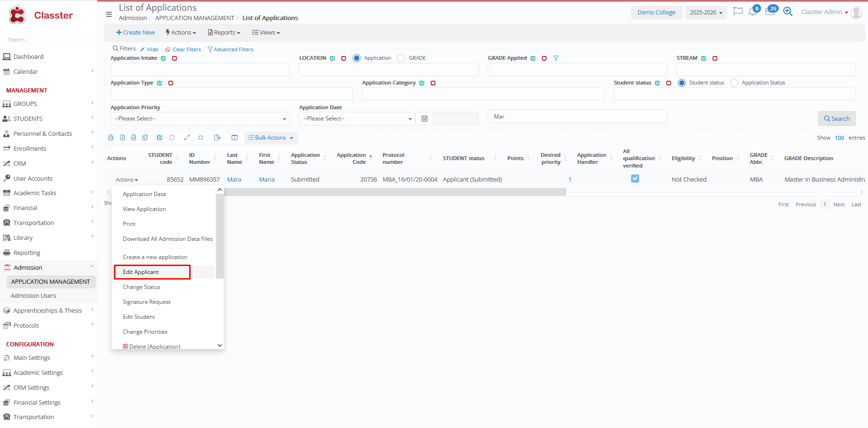This screenshot has height=428, width=868.
Task: Open the Application Date calendar picker
Action: [424, 119]
